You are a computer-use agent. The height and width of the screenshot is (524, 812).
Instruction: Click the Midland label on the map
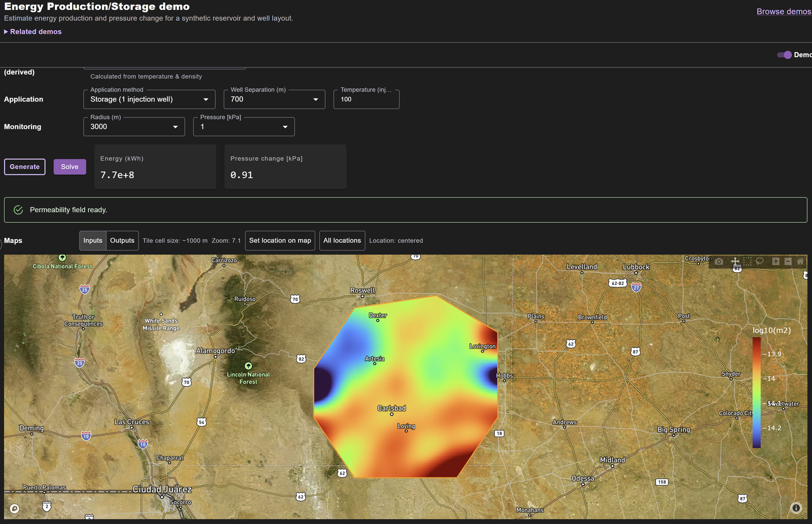point(613,460)
